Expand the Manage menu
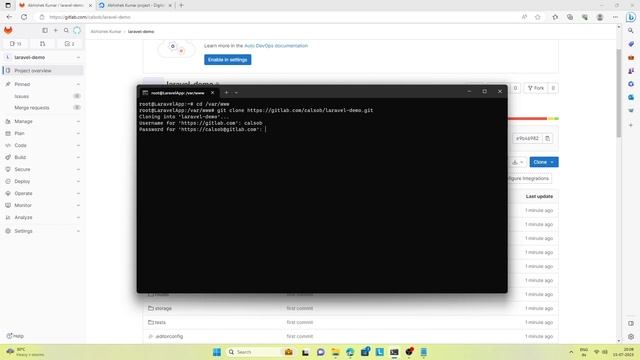The image size is (640, 360). click(43, 121)
